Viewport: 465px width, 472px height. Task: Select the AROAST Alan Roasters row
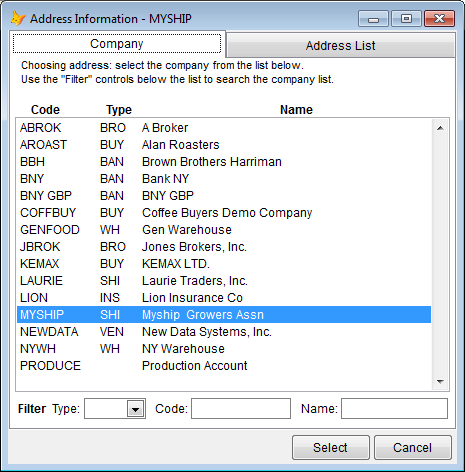pyautogui.click(x=224, y=145)
